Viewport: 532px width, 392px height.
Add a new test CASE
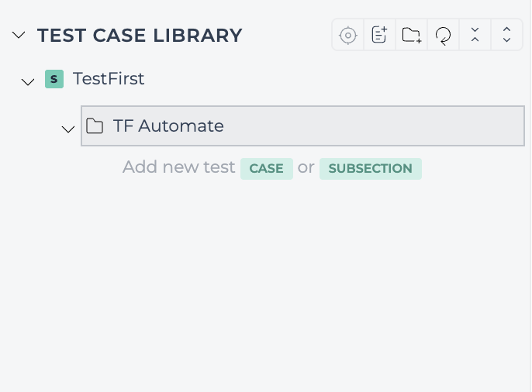click(x=266, y=168)
